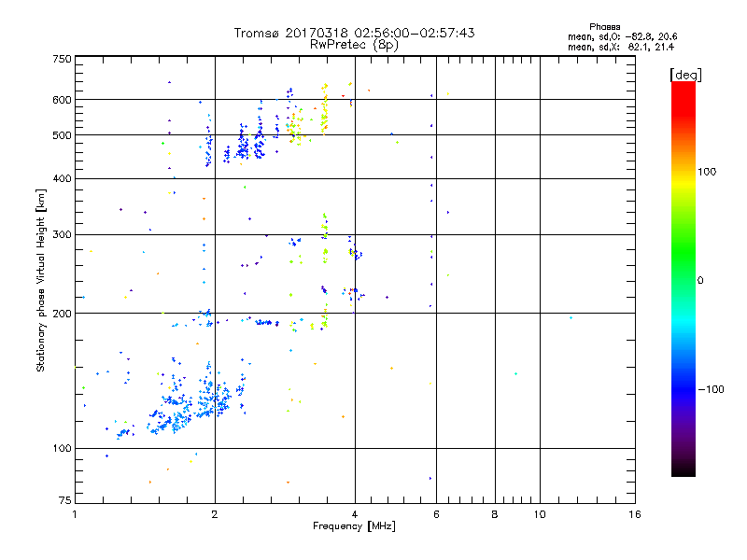The width and height of the screenshot is (747, 560).
Task: Click the plot title "Tromsø 20170318 02:56:00-02:57:43"
Action: click(x=354, y=33)
